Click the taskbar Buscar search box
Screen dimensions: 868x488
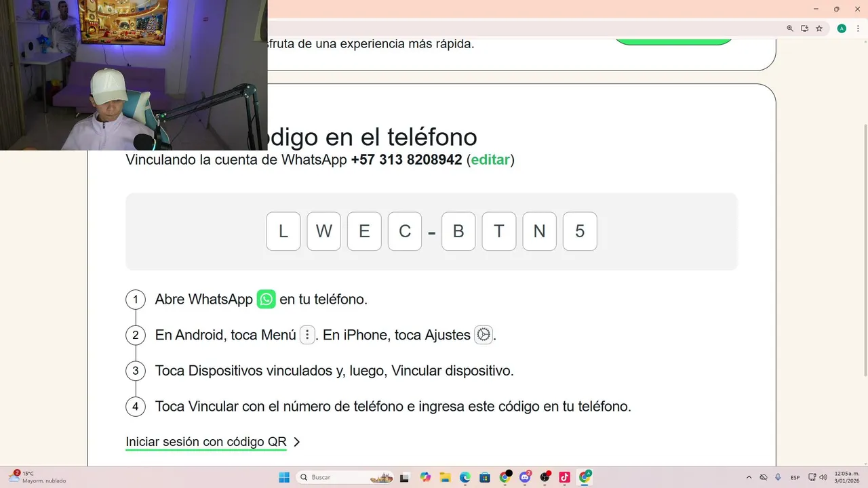346,477
